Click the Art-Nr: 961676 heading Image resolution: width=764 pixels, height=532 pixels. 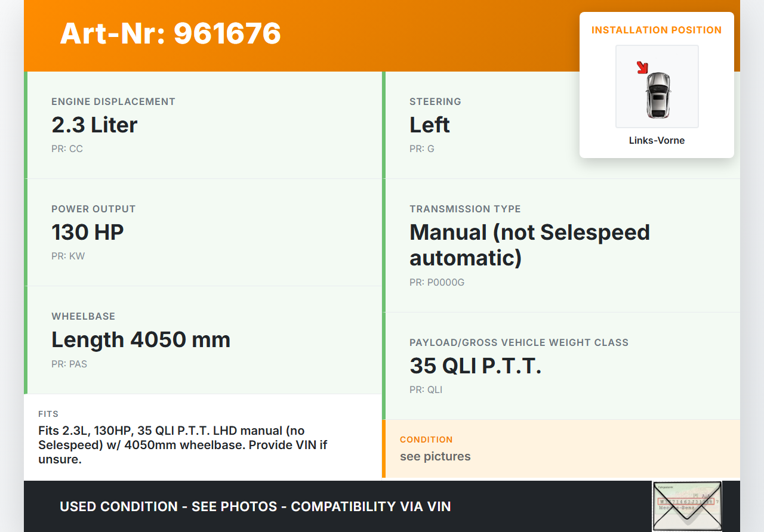point(171,33)
